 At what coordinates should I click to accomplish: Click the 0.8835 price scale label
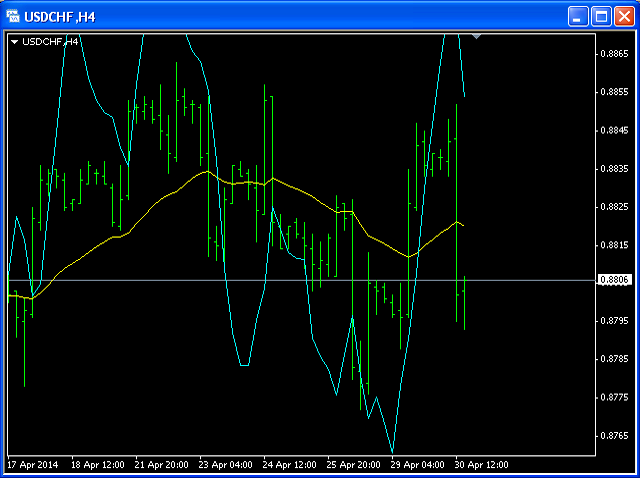614,169
